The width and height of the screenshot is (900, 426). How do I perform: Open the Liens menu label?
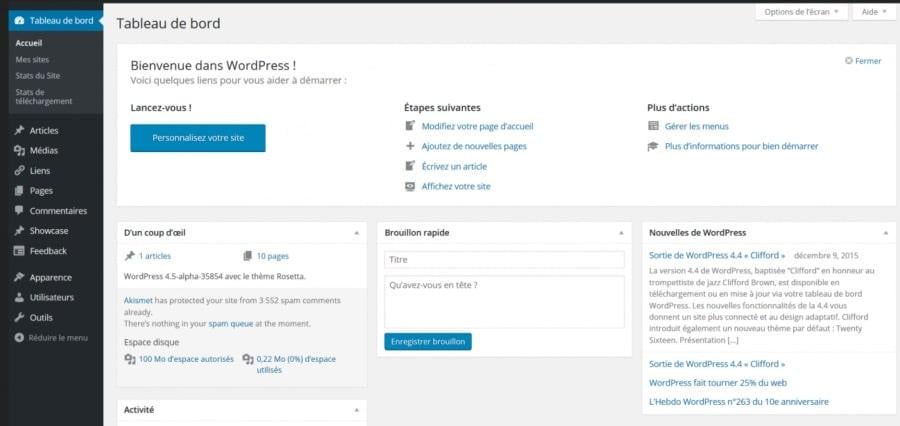(x=40, y=171)
